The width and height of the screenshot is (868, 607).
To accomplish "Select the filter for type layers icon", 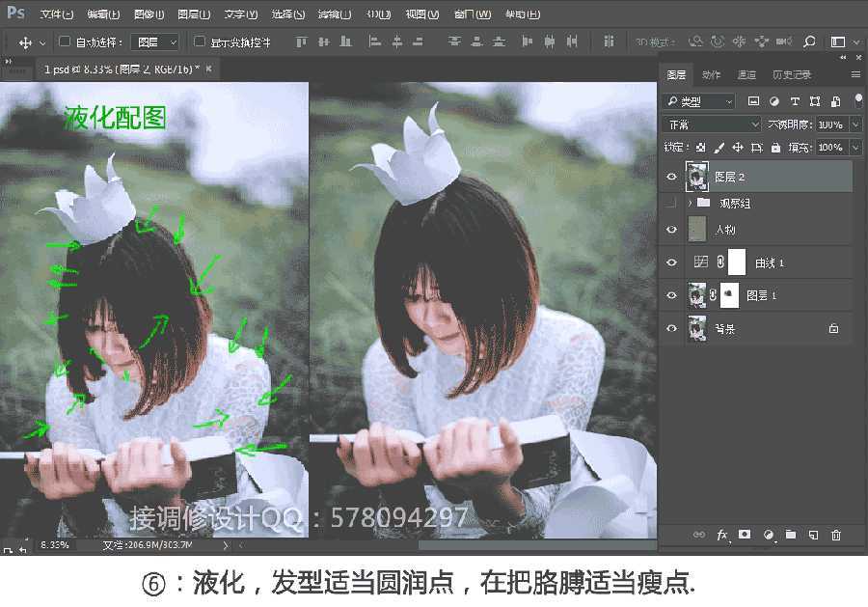I will pos(795,101).
